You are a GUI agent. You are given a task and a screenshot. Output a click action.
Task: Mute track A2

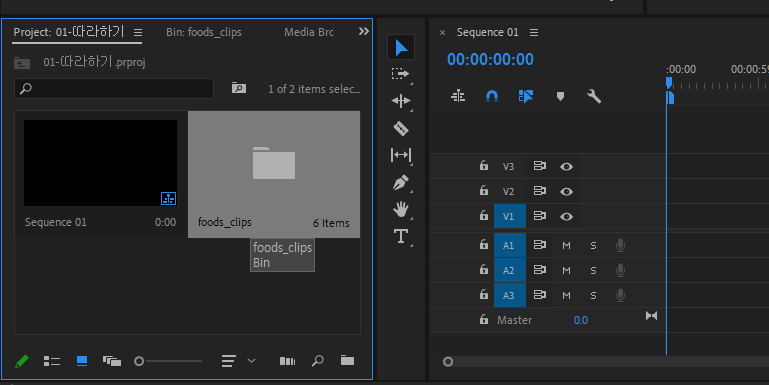click(566, 270)
